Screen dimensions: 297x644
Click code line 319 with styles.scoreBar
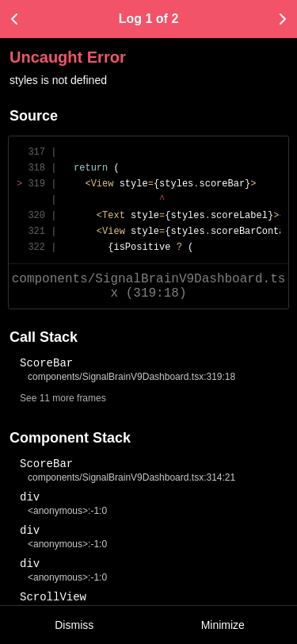[x=149, y=183]
